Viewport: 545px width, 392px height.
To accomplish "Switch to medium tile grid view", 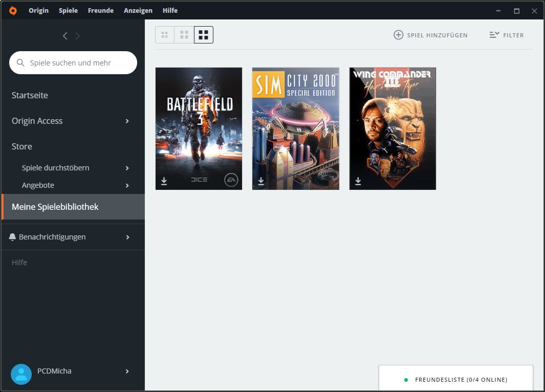I will point(184,35).
